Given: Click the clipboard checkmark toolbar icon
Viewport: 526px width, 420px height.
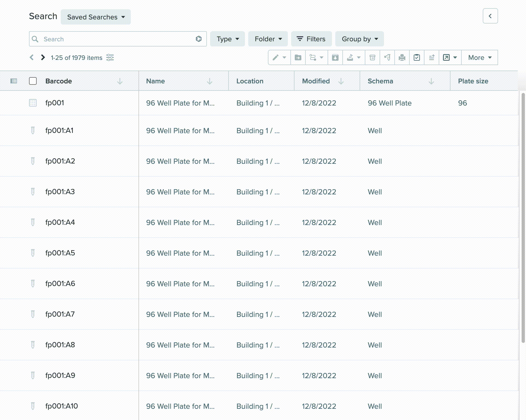Looking at the screenshot, I should [x=417, y=57].
